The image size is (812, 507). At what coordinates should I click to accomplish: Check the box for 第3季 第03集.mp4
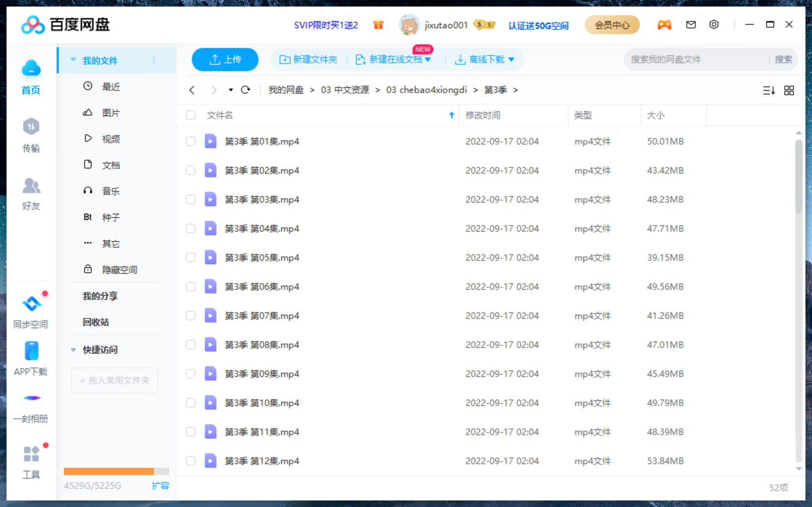[191, 200]
